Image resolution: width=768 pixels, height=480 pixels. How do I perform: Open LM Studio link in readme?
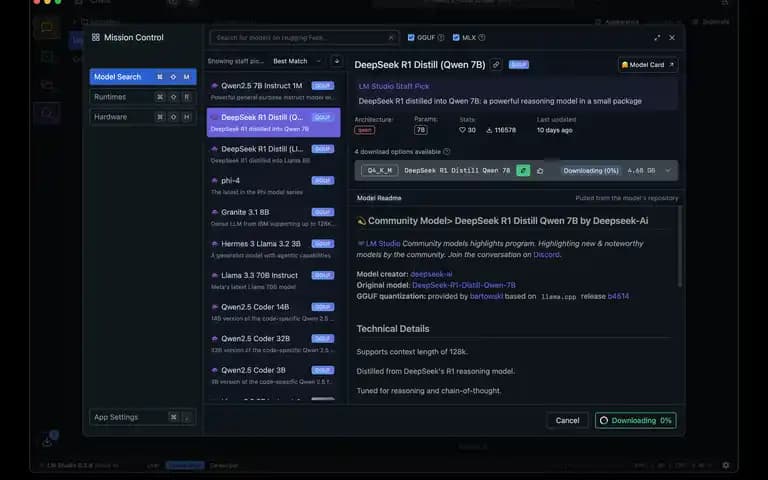[x=383, y=243]
